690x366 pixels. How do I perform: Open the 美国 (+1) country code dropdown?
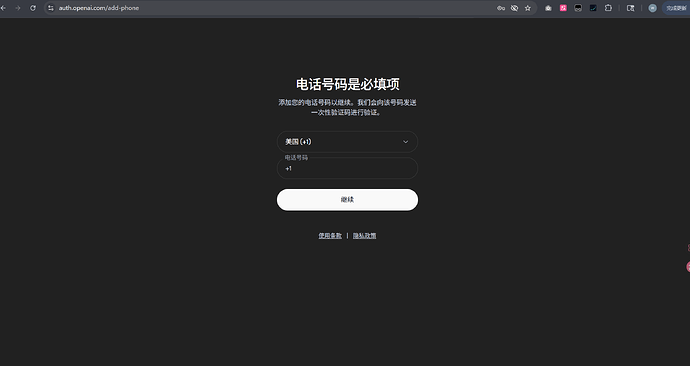coord(347,142)
